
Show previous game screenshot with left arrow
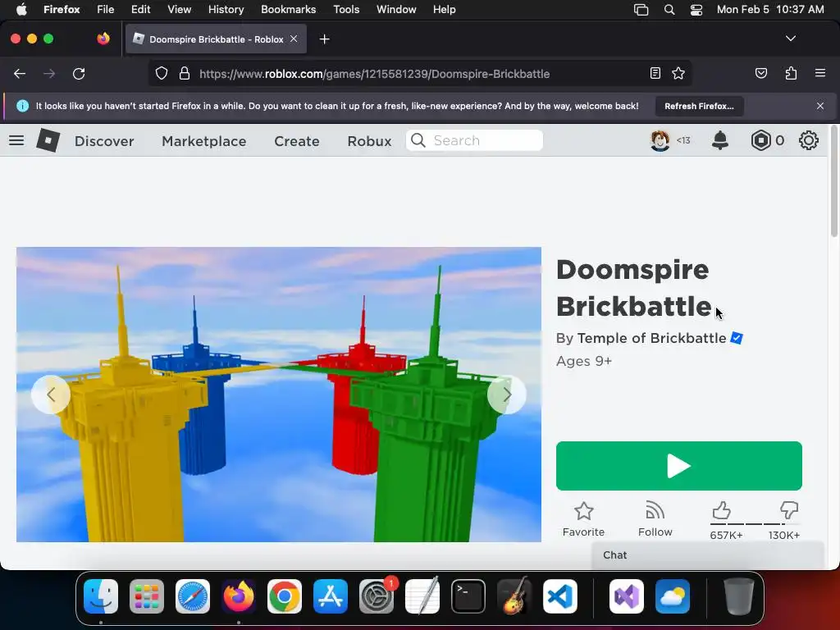51,395
